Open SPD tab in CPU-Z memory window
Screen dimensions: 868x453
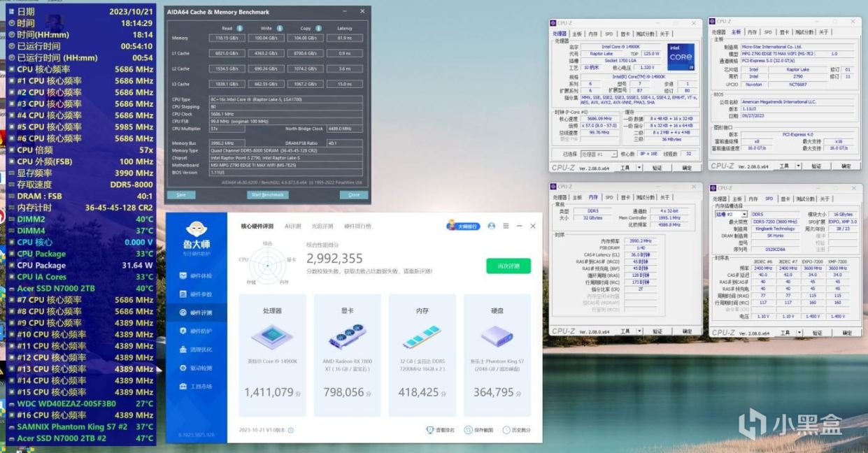[608, 198]
